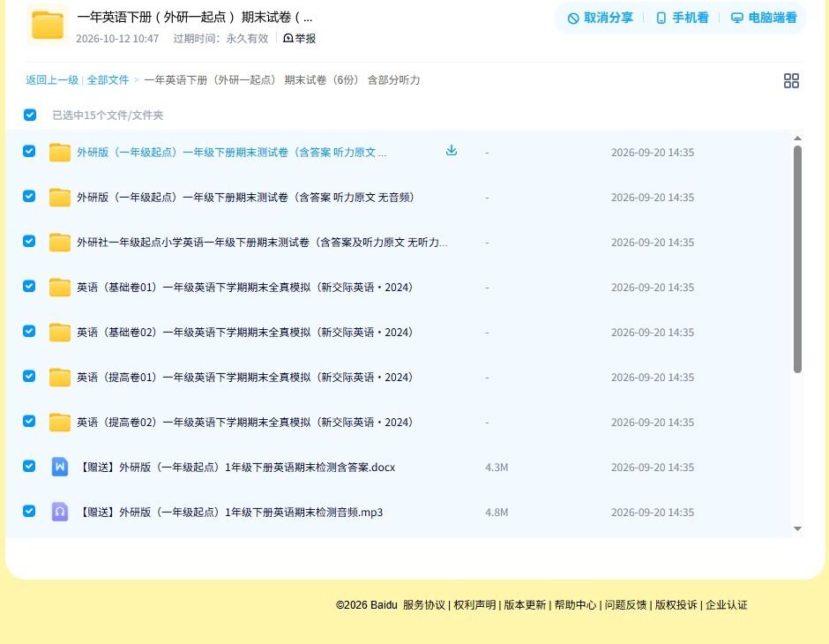Click the large share folder icon in header

[x=48, y=25]
